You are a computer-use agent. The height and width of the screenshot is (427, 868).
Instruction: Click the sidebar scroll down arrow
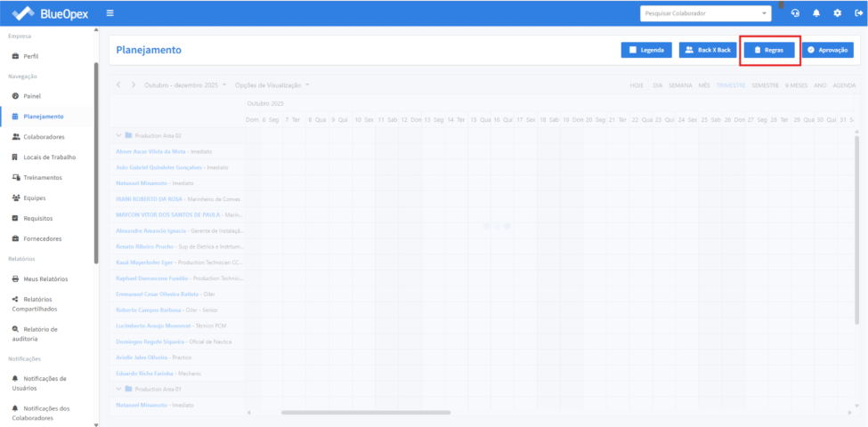pyautogui.click(x=96, y=424)
